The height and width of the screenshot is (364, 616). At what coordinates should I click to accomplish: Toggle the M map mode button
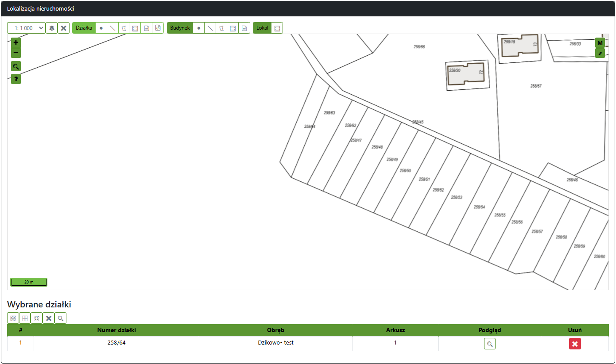[600, 43]
